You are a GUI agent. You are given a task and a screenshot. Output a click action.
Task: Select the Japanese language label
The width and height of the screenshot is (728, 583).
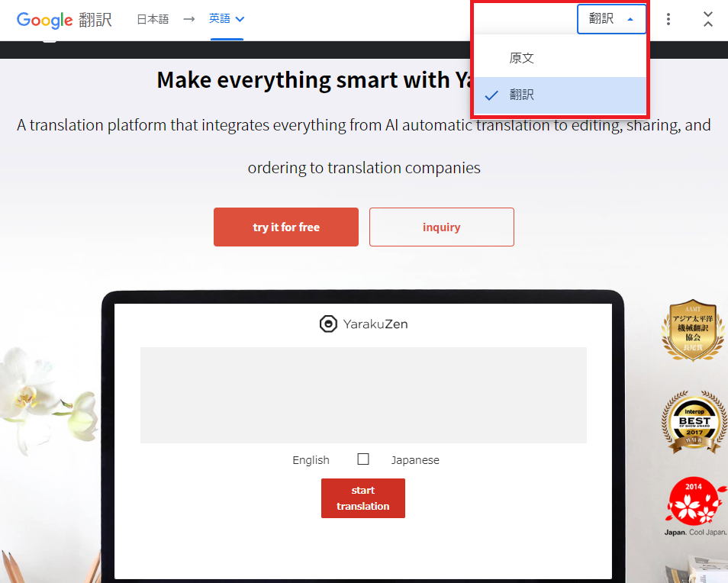[x=415, y=460]
